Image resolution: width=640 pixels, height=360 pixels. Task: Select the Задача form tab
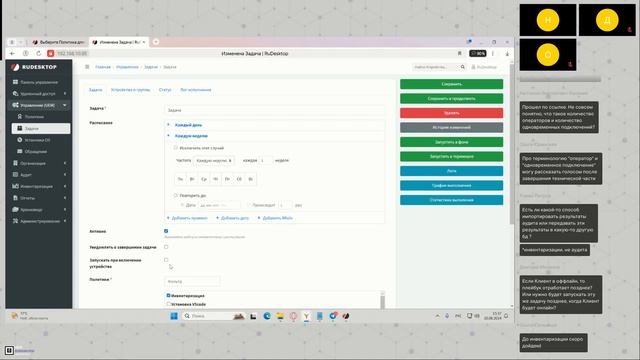[x=96, y=89]
